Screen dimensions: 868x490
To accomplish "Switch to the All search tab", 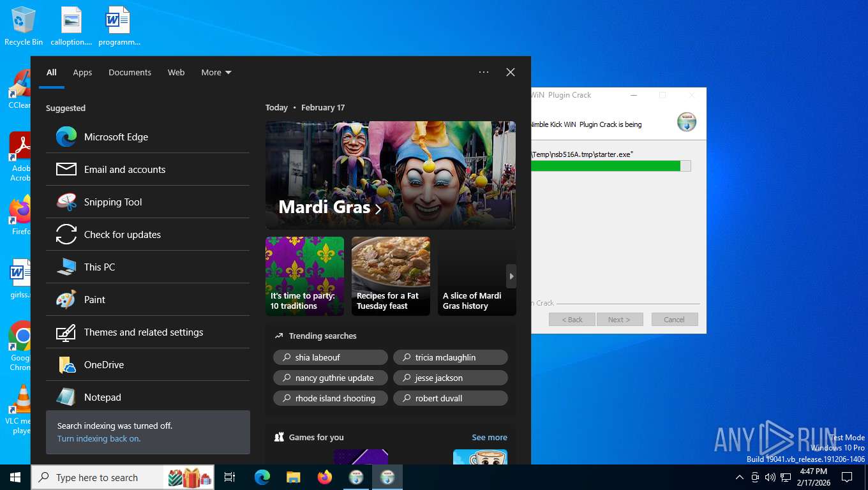I will (52, 72).
